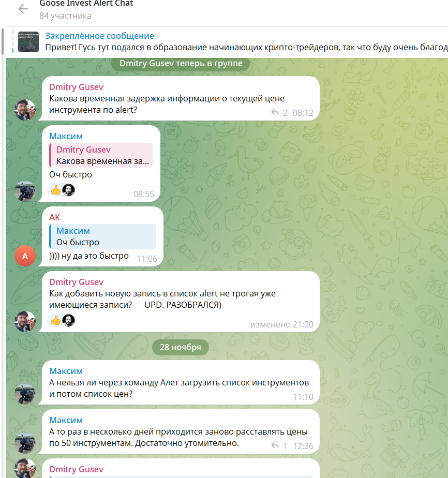Click the scrollbar on the left edge

pos(3,41)
